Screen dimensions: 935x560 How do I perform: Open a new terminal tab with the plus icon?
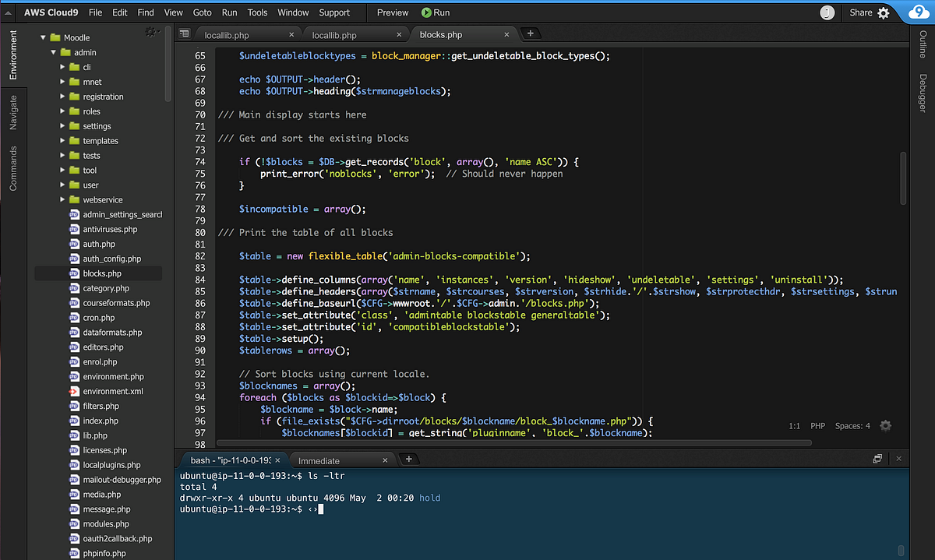[409, 460]
